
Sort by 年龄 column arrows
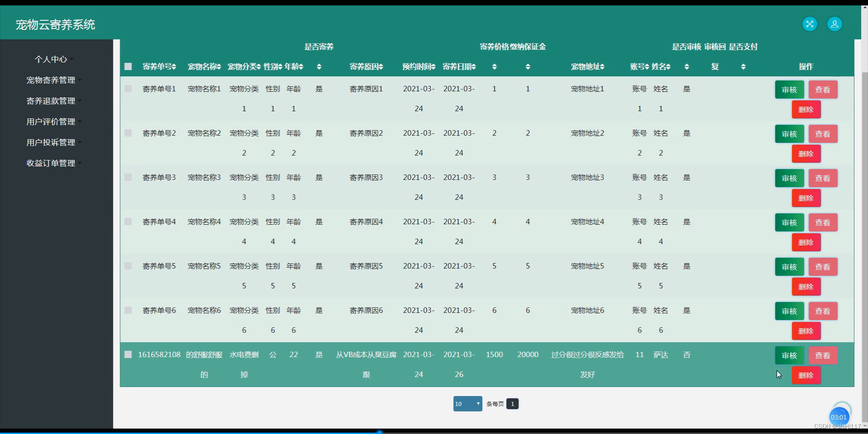301,67
